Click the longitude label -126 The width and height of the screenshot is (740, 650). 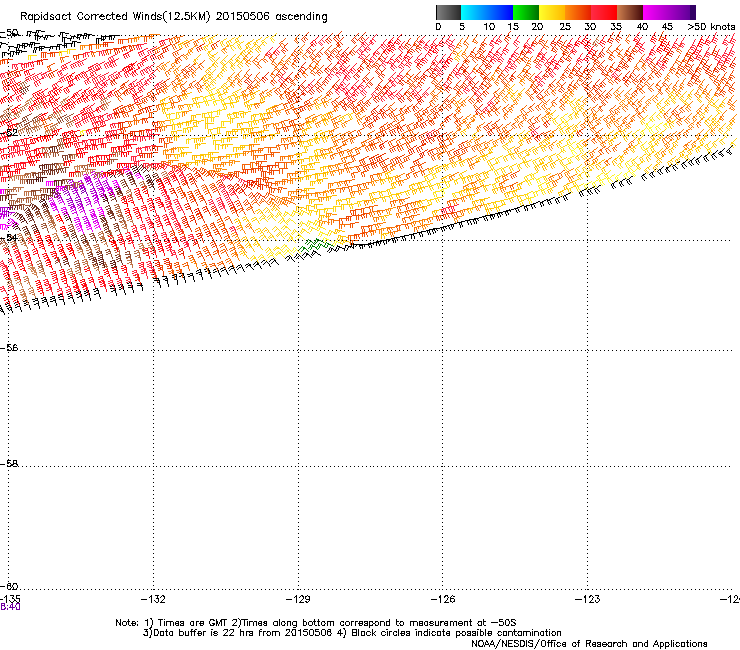(443, 599)
